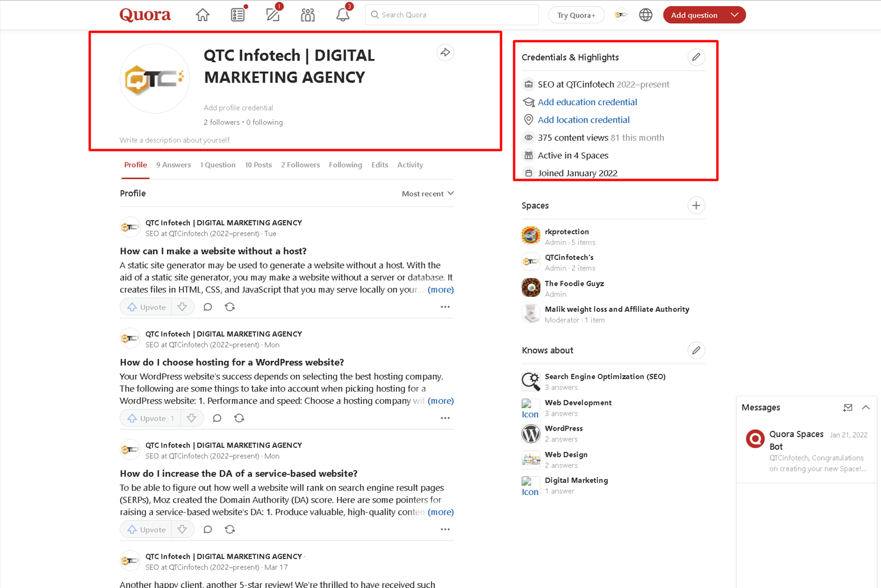Viewport: 881px width, 588px height.
Task: Edit Credentials & Highlights with pencil icon
Action: point(696,57)
